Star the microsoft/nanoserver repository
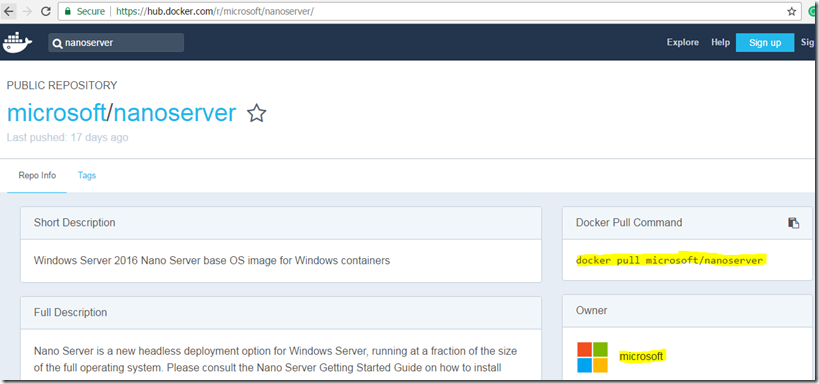Viewport: 819px width, 384px height. coord(256,113)
